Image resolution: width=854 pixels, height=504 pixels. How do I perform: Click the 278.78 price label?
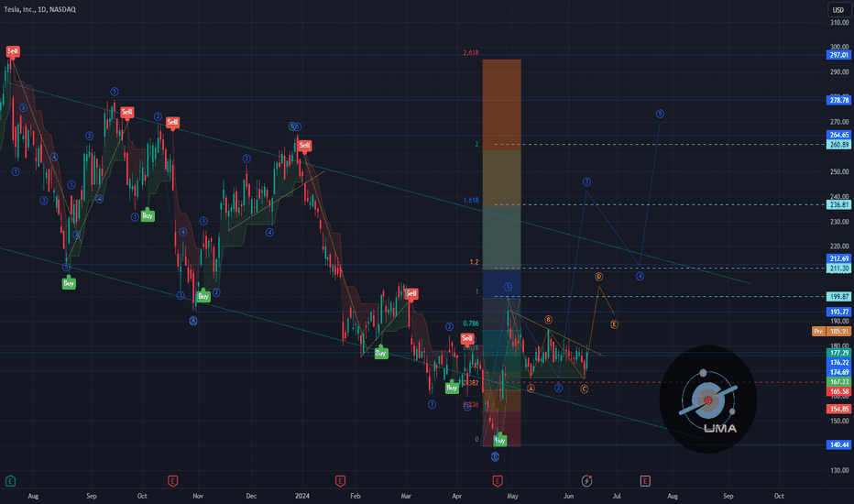[x=838, y=100]
